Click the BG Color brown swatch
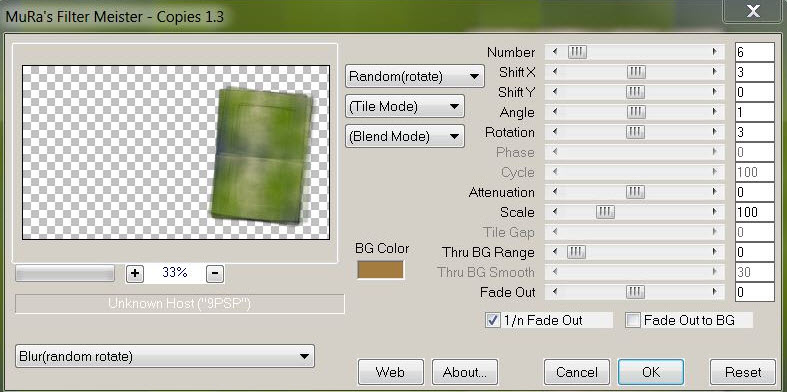Screen dimensions: 787x392 (380, 270)
